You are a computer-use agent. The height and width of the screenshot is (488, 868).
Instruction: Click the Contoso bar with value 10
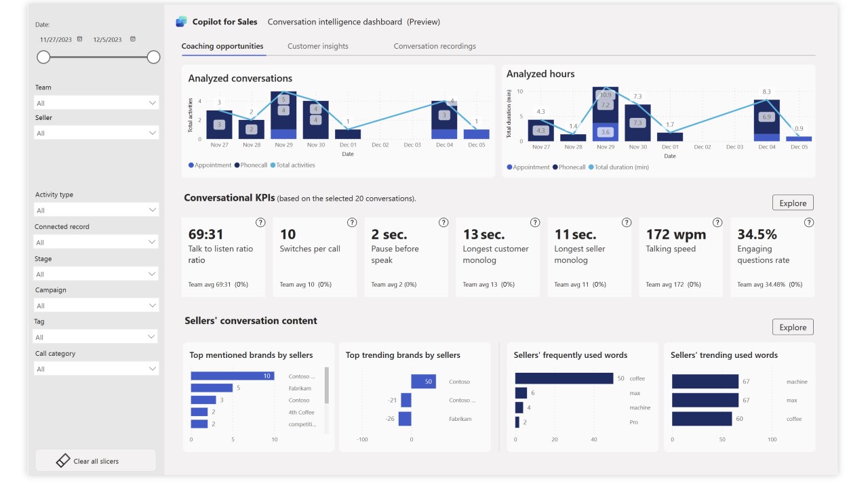click(233, 375)
